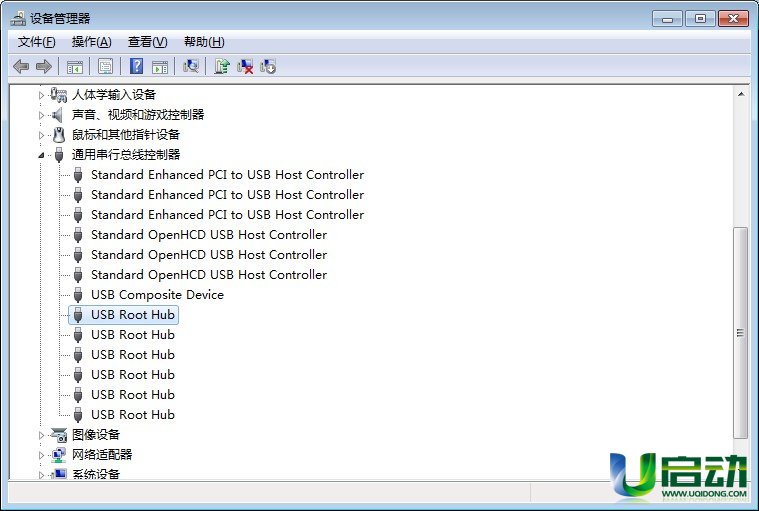Select third Standard Enhanced PCI to USB Host Controller
This screenshot has width=759, height=511.
pos(227,215)
